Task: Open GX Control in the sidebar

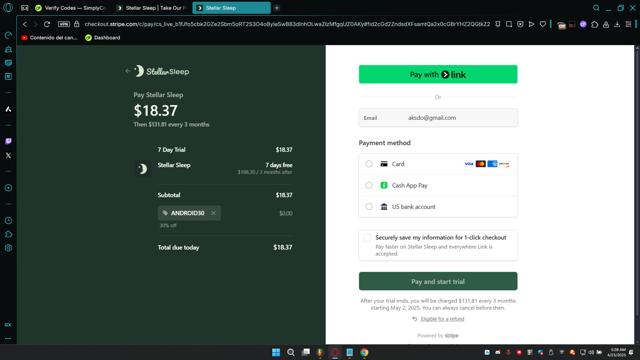Action: click(8, 36)
